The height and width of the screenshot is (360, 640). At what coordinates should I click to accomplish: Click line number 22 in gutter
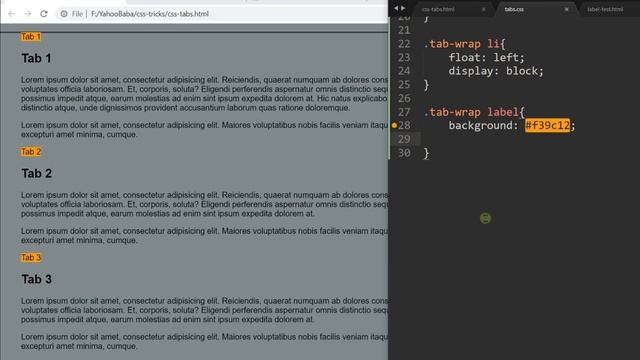(x=404, y=44)
